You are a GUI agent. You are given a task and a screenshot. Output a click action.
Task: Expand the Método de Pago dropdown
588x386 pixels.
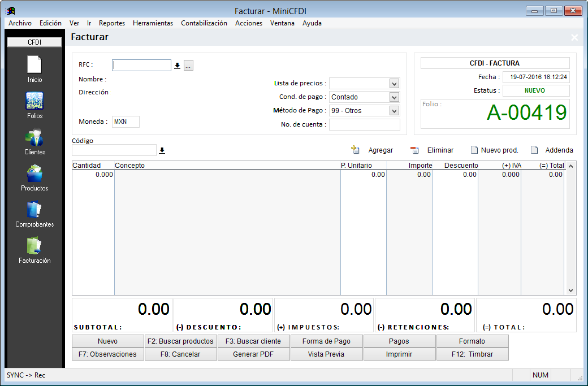point(394,111)
